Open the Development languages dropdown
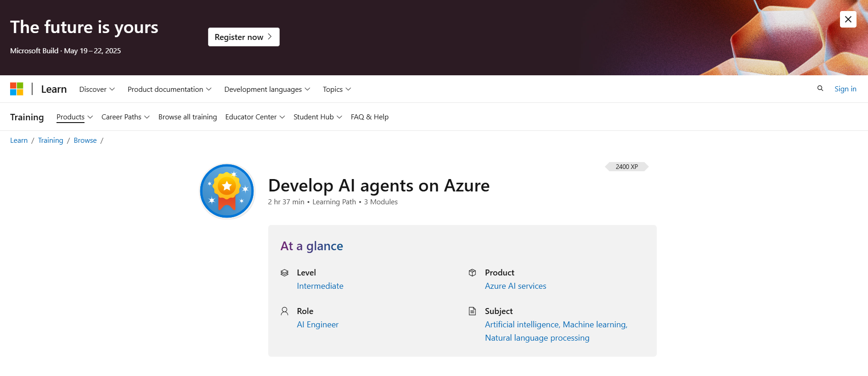Screen dimensions: 868x376 click(267, 90)
